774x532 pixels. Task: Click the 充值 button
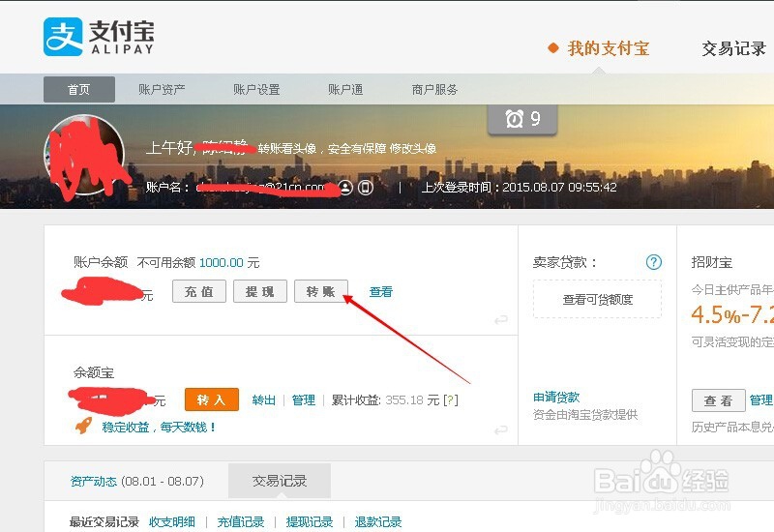[199, 292]
